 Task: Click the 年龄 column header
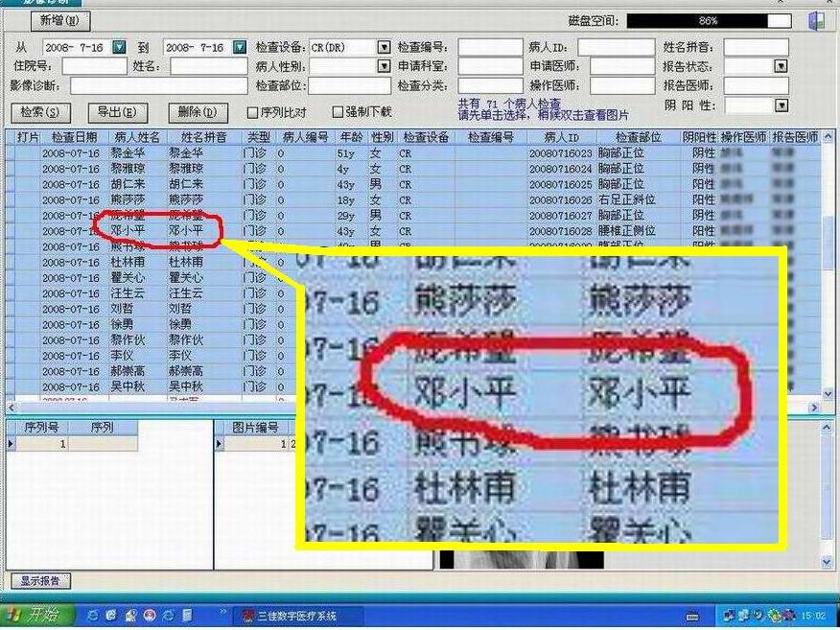click(351, 137)
